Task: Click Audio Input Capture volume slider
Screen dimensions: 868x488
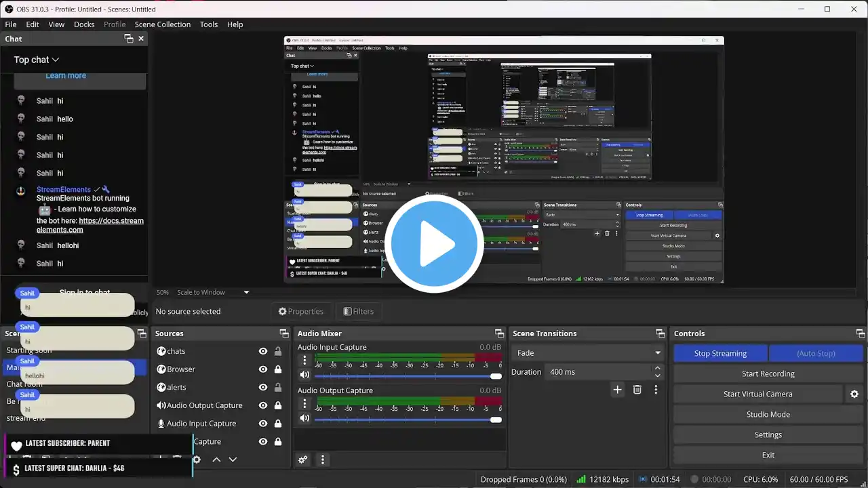Action: (408, 375)
